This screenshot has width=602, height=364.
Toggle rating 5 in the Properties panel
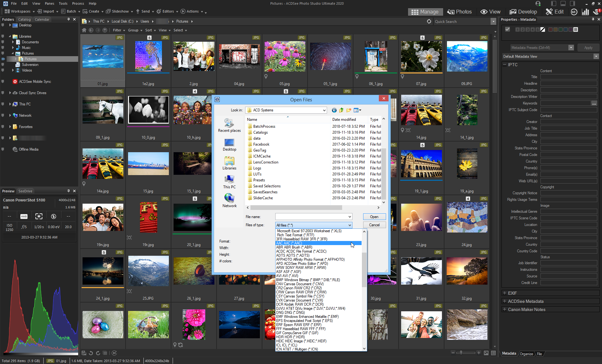pos(537,29)
